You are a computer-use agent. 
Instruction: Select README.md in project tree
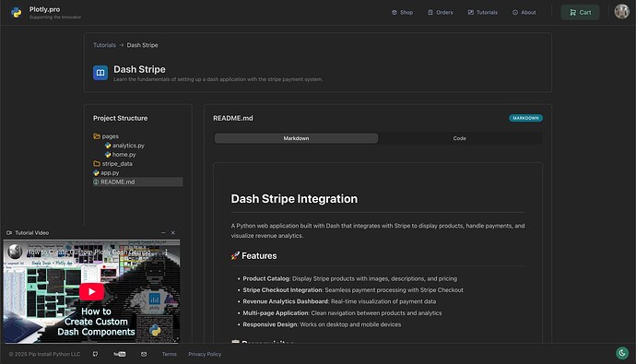click(x=137, y=182)
